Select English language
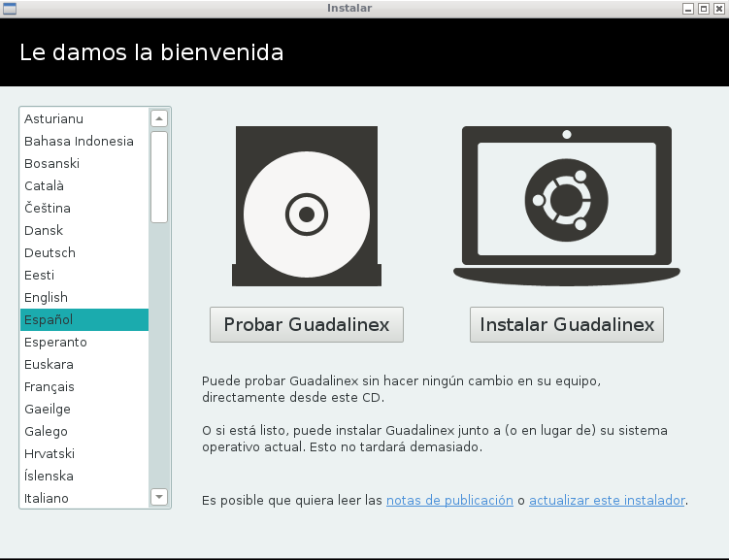This screenshot has width=729, height=560. [84, 297]
